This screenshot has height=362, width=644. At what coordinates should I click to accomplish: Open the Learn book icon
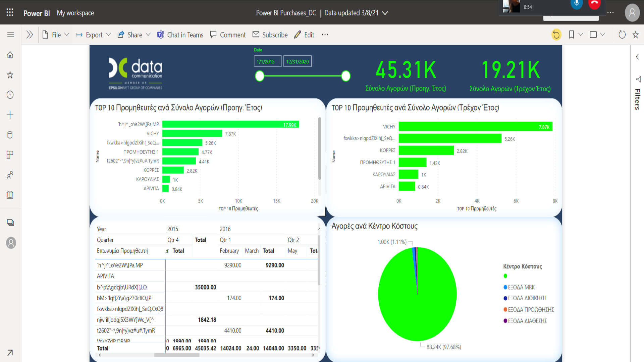10,195
